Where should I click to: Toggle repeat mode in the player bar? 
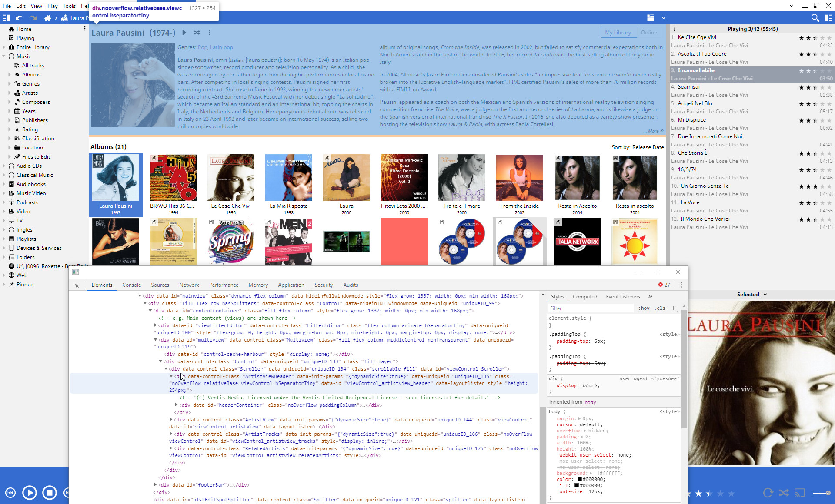click(768, 493)
